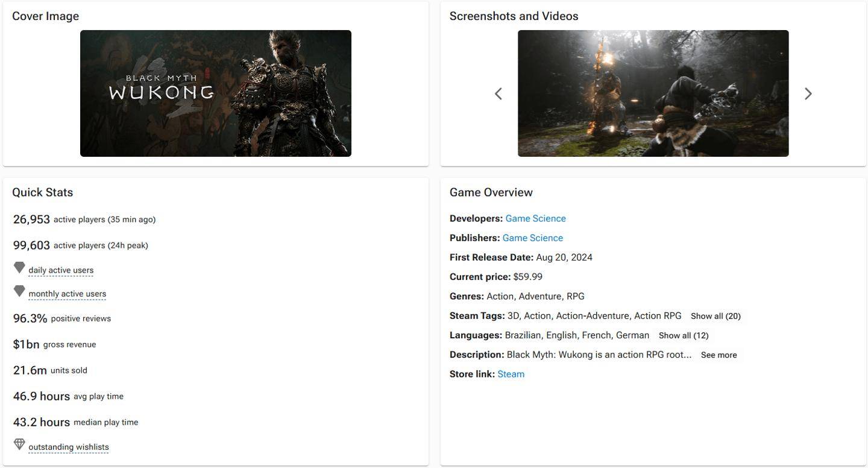Select the Action, Adventure, RPG genres text
The width and height of the screenshot is (868, 468).
tap(535, 296)
